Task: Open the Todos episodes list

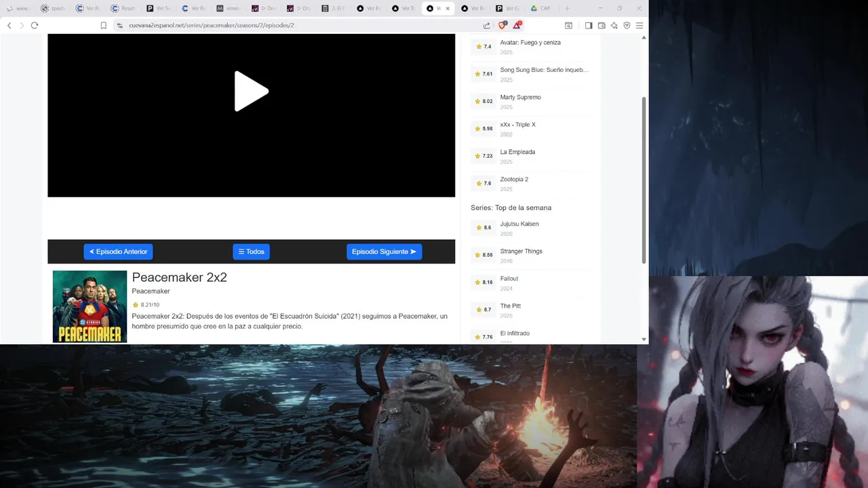Action: pyautogui.click(x=251, y=251)
